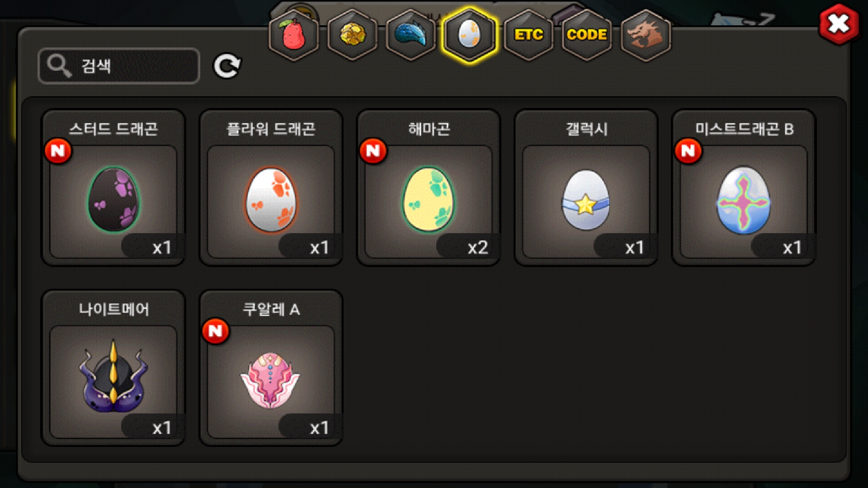Select the 미스트드래곤 B egg
This screenshot has width=868, height=488.
tap(744, 188)
